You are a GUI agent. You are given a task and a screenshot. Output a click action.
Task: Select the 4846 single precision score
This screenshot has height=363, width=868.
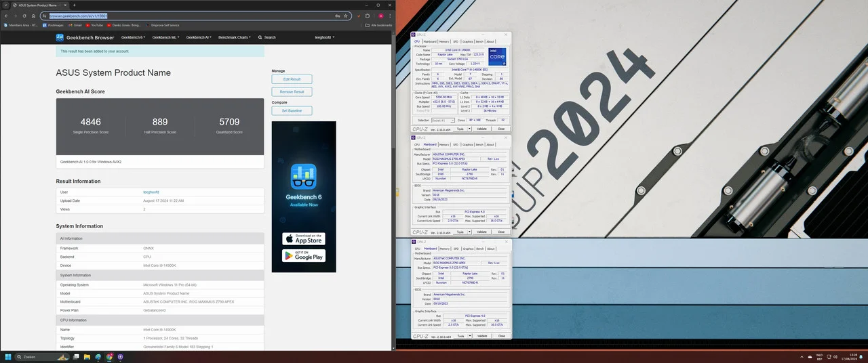click(90, 122)
